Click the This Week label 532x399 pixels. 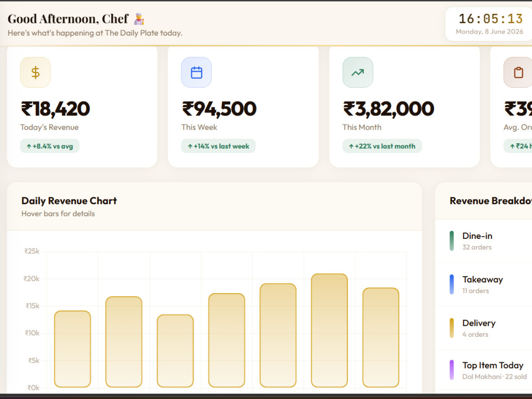pyautogui.click(x=199, y=127)
